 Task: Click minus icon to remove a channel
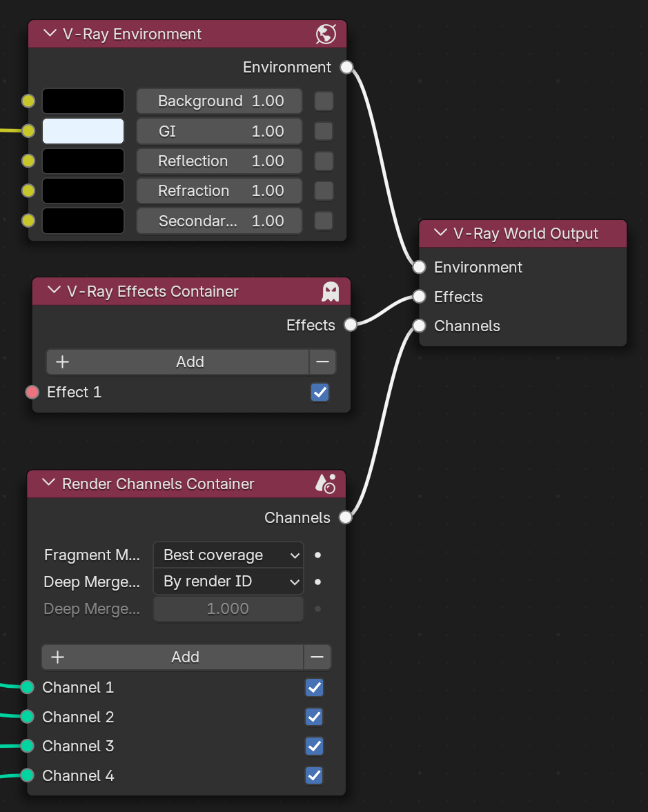tap(317, 657)
